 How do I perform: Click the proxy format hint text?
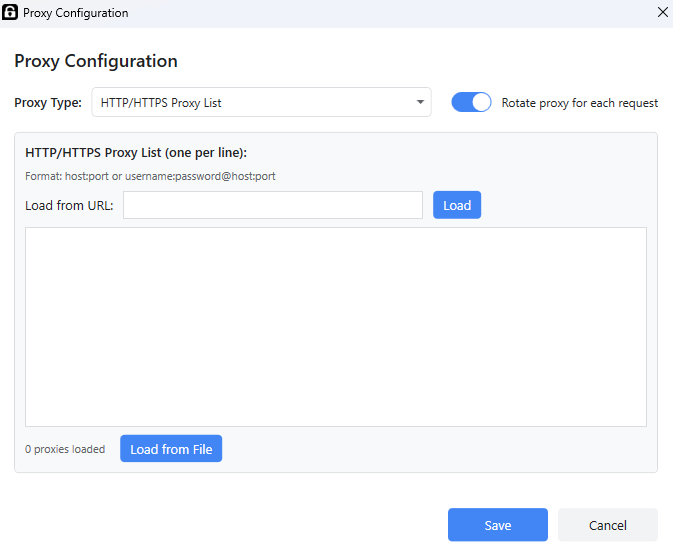(150, 176)
